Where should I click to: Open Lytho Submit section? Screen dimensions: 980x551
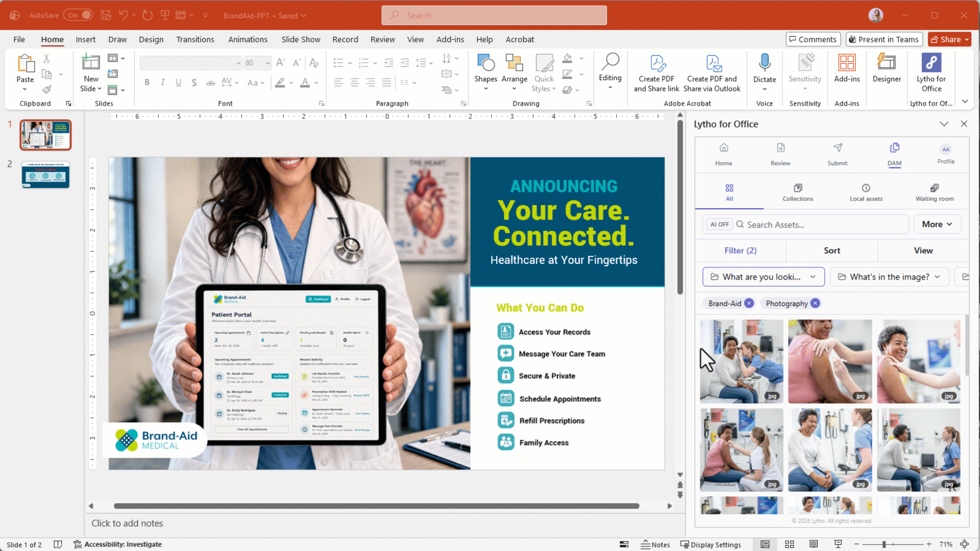(838, 154)
